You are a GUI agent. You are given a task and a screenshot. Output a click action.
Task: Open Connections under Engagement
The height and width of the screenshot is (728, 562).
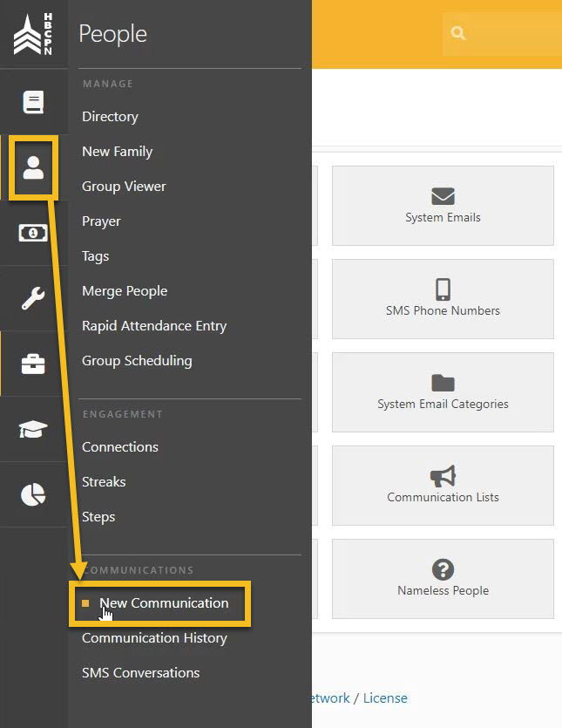point(120,446)
